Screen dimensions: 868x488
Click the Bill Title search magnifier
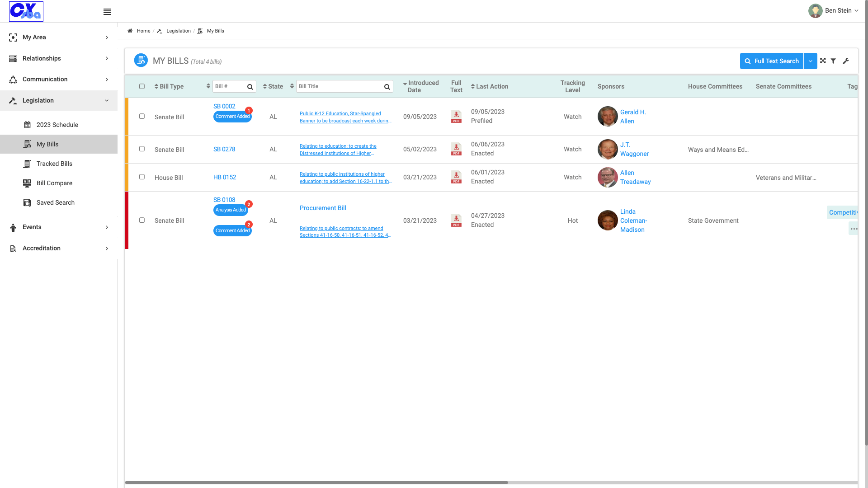(387, 87)
